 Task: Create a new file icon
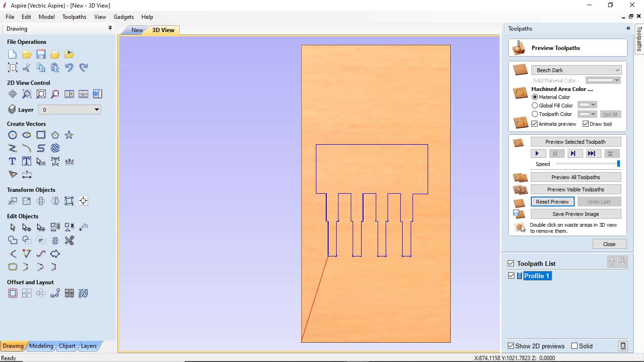point(13,54)
